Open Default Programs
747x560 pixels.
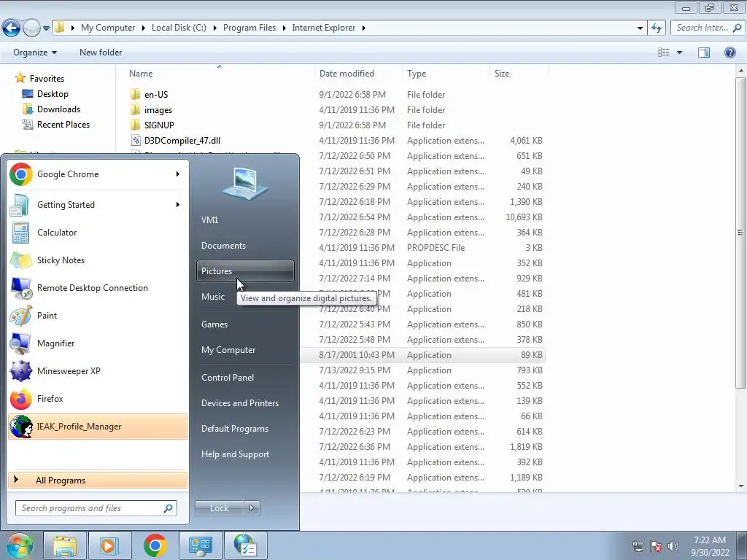(x=245, y=429)
